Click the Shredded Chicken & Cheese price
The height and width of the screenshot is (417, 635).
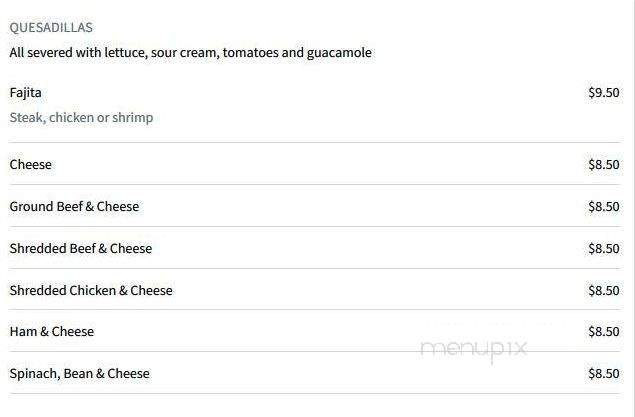click(604, 291)
